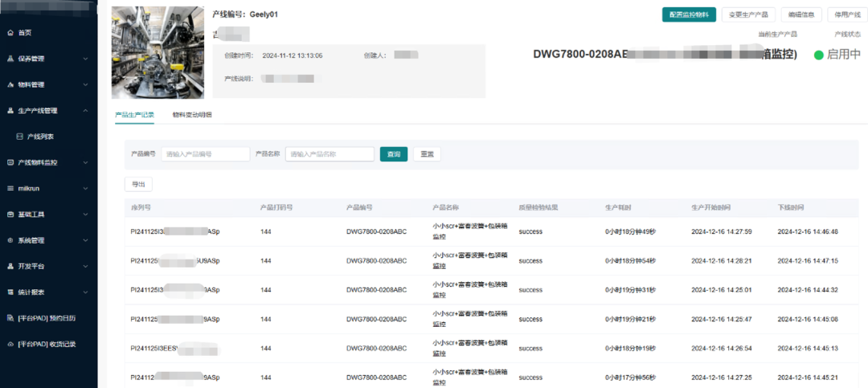Screen dimensions: 868x388
Task: Expand the 系统管理 menu chevron
Action: 85,240
